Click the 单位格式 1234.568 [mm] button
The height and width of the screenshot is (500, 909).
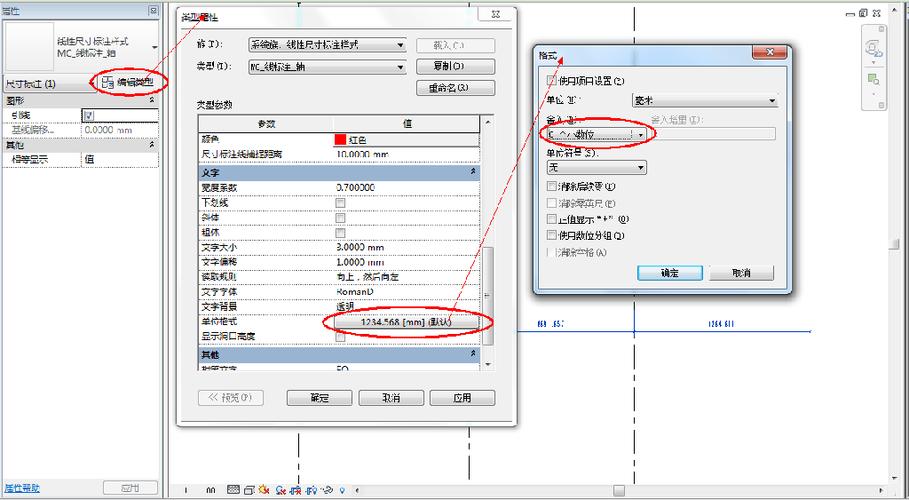pos(406,322)
